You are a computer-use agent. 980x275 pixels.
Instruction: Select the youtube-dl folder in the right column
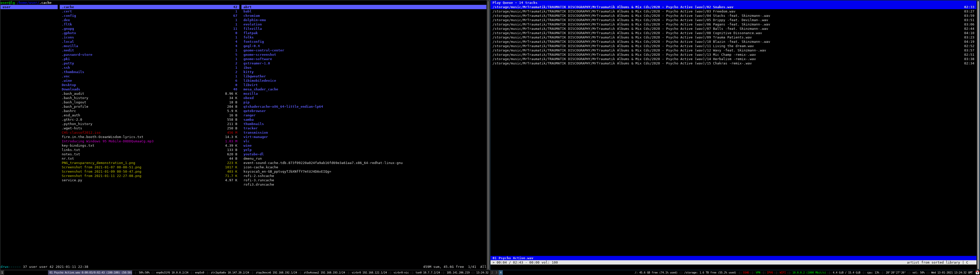(x=253, y=154)
